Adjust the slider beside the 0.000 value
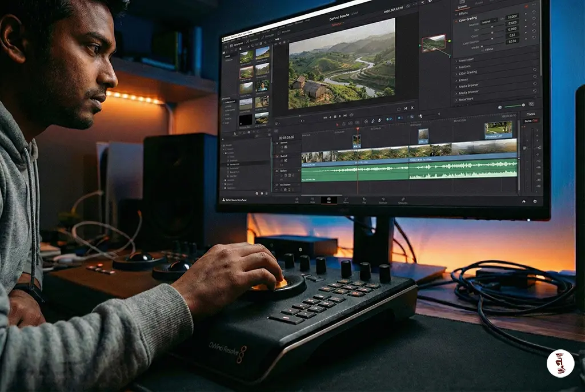Viewport: 585px width, 392px height. tap(492, 33)
